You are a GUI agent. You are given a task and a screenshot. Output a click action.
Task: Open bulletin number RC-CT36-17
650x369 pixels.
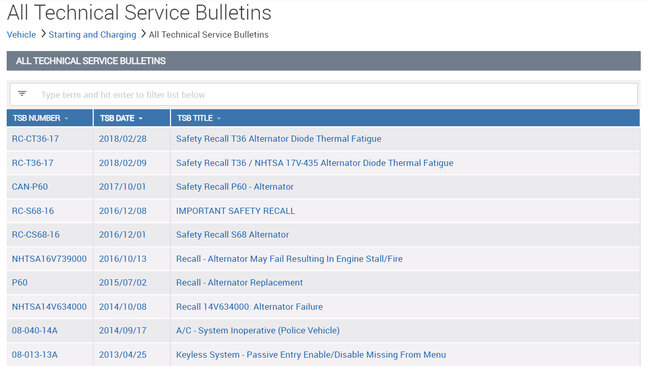click(35, 138)
